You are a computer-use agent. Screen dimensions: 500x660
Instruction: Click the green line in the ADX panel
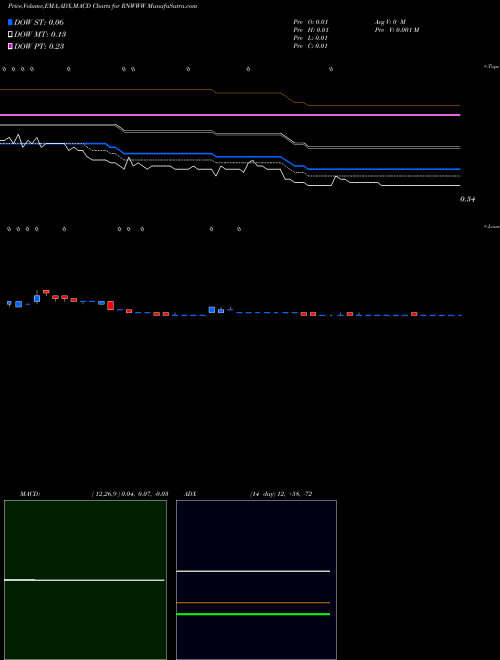[x=253, y=614]
